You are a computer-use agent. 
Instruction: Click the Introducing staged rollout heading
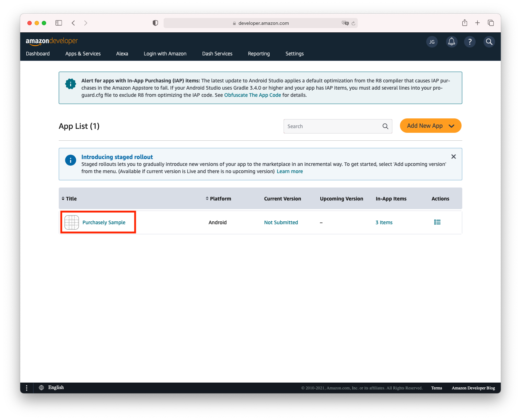(x=117, y=157)
